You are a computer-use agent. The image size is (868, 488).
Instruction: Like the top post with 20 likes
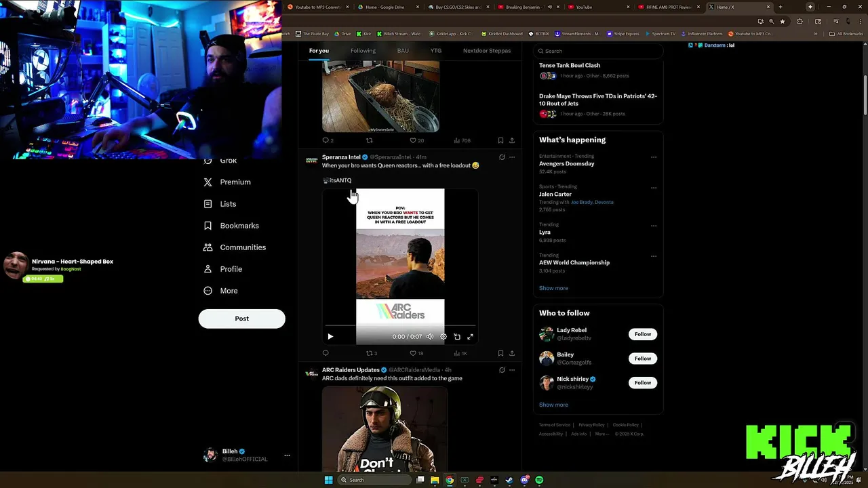[x=416, y=140]
